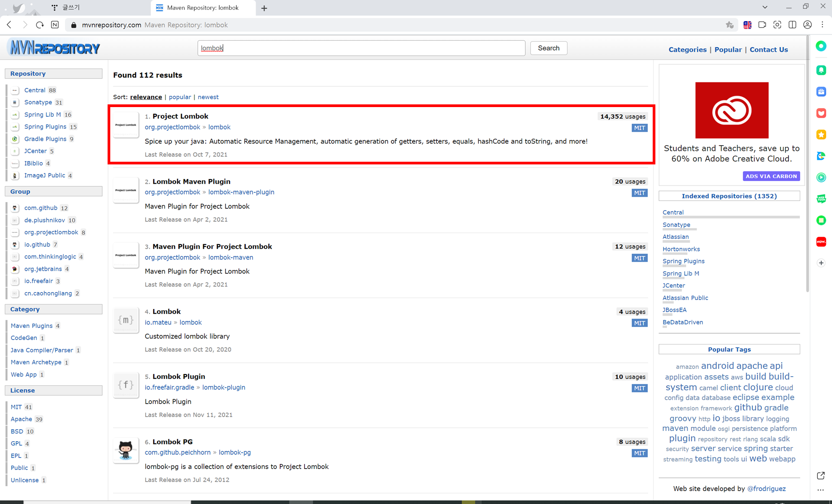832x504 pixels.
Task: Filter by CodeGen category
Action: click(24, 338)
